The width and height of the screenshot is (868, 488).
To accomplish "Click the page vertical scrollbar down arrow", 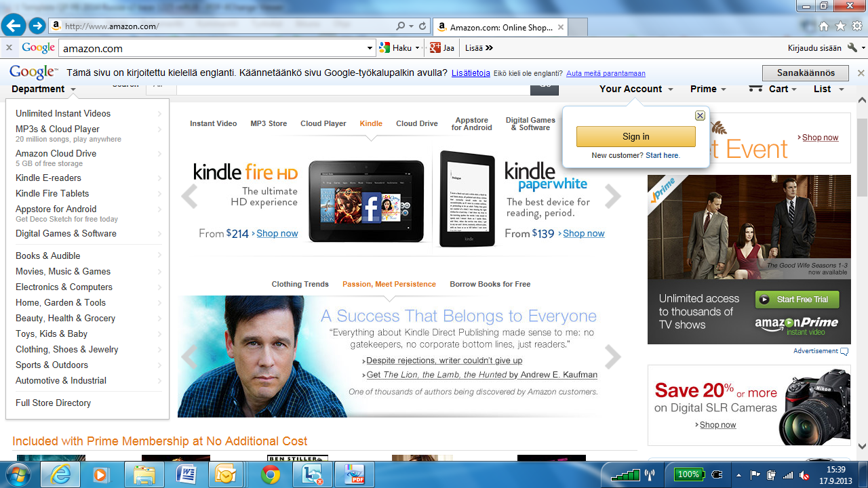I will [x=862, y=446].
